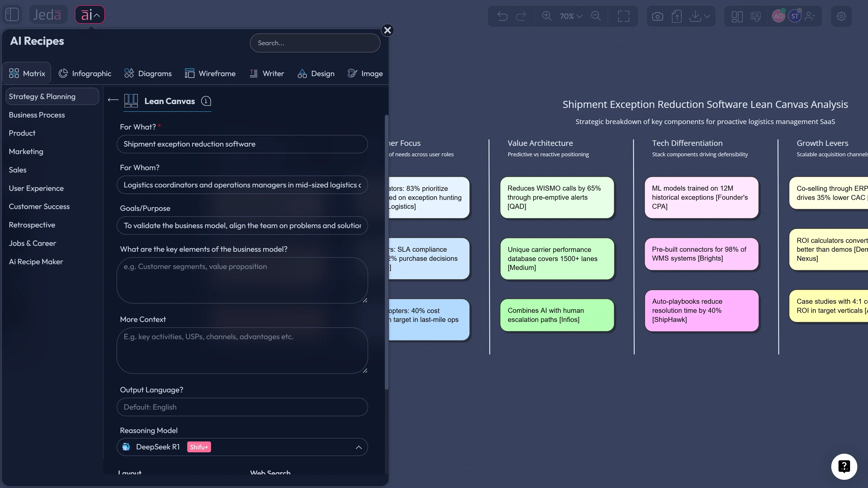Expand the Reasoning Model DeepSeek R1 selector
The height and width of the screenshot is (488, 868).
point(359,447)
